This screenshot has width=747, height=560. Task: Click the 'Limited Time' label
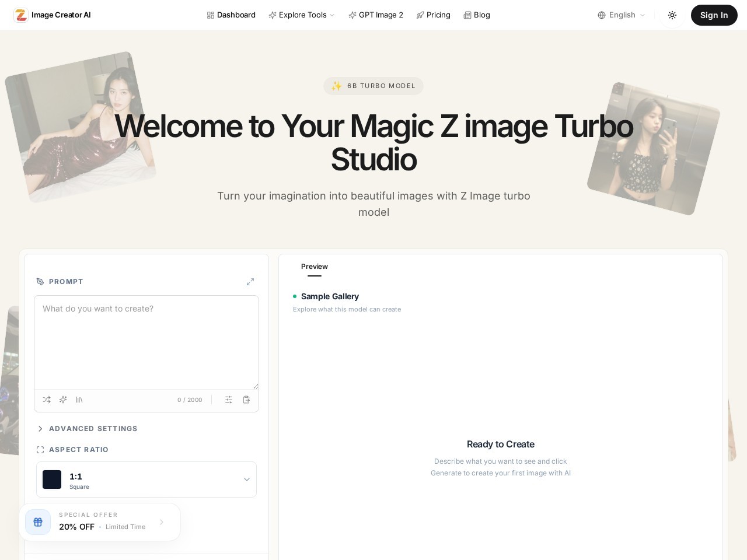click(x=125, y=527)
